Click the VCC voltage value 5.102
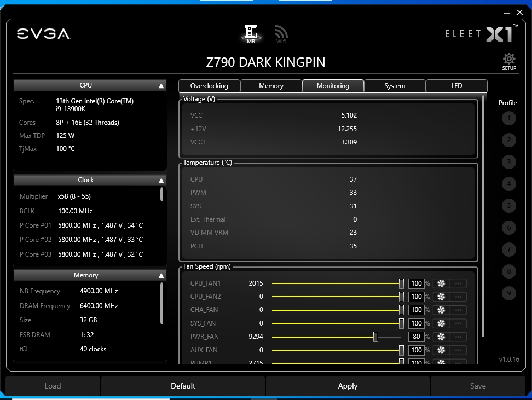The image size is (532, 400). tap(349, 115)
